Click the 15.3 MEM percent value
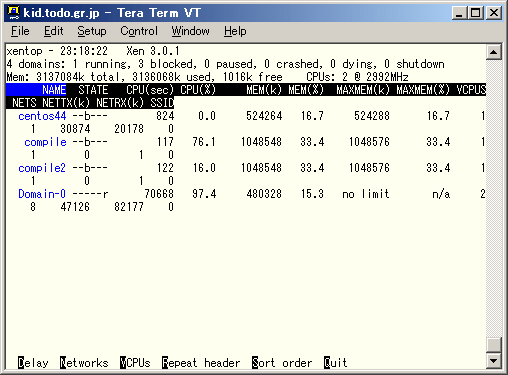Image resolution: width=508 pixels, height=375 pixels. click(x=312, y=194)
